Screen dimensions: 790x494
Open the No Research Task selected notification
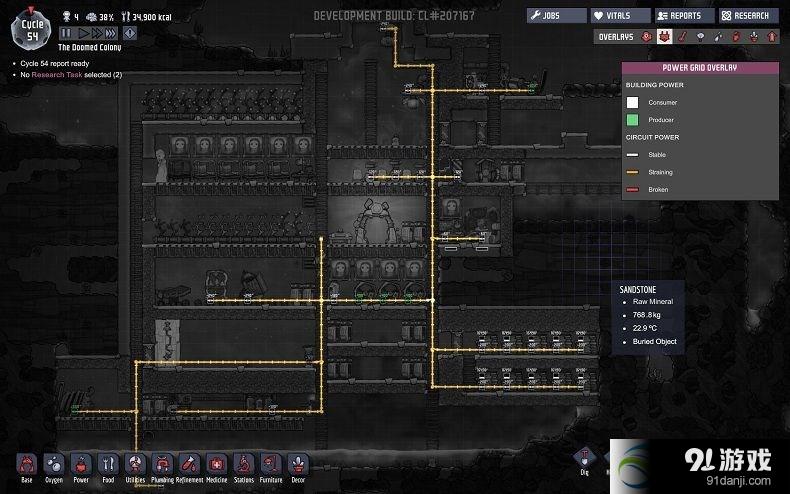(x=71, y=75)
